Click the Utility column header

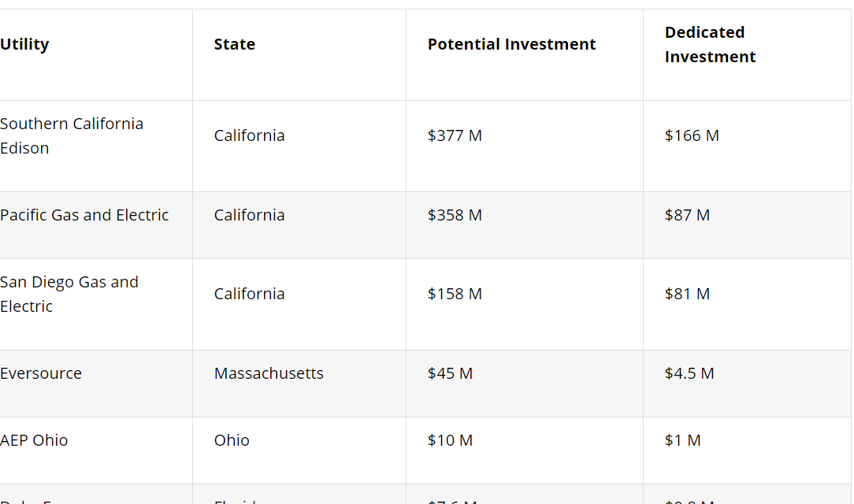pyautogui.click(x=24, y=45)
